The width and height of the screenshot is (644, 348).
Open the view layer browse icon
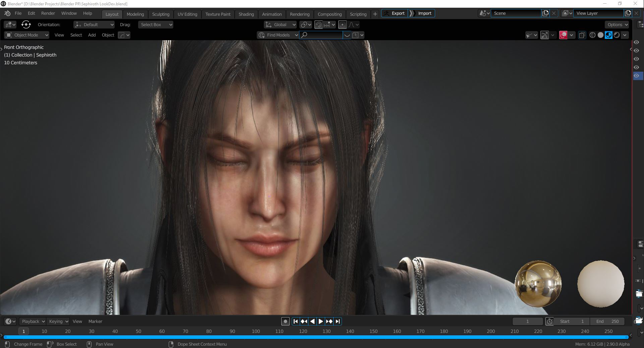[567, 13]
